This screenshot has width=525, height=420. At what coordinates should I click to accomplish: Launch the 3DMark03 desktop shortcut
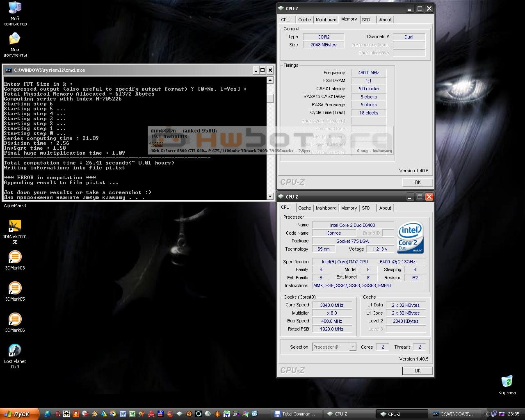coord(15,260)
